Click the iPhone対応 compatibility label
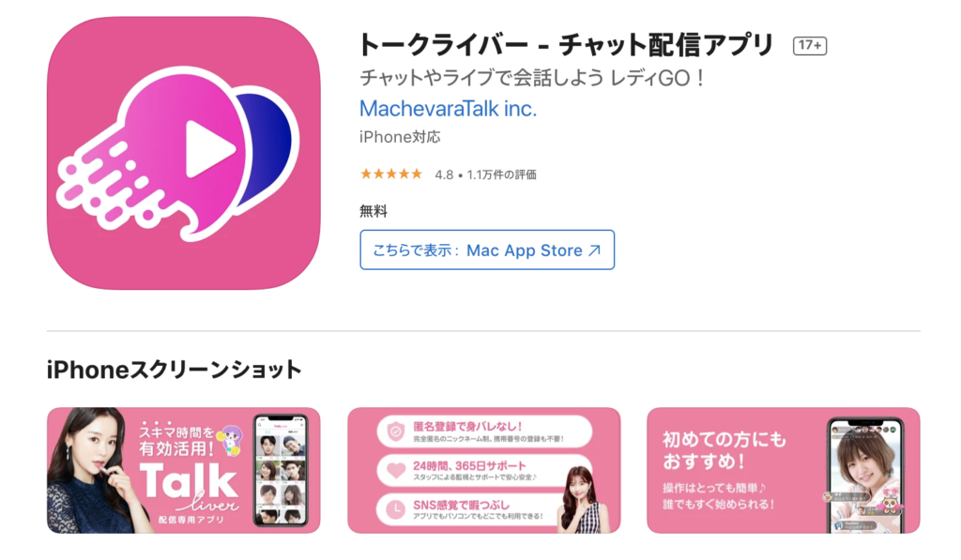 coord(400,137)
